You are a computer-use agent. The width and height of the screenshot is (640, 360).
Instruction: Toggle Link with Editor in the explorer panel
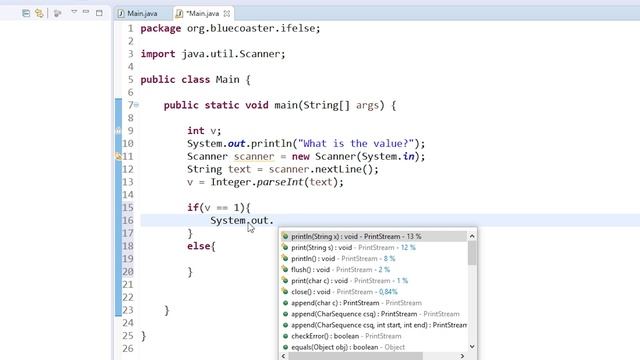coord(39,13)
